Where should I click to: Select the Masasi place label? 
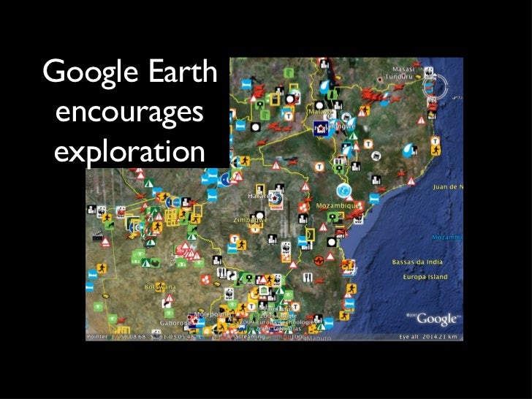[403, 69]
